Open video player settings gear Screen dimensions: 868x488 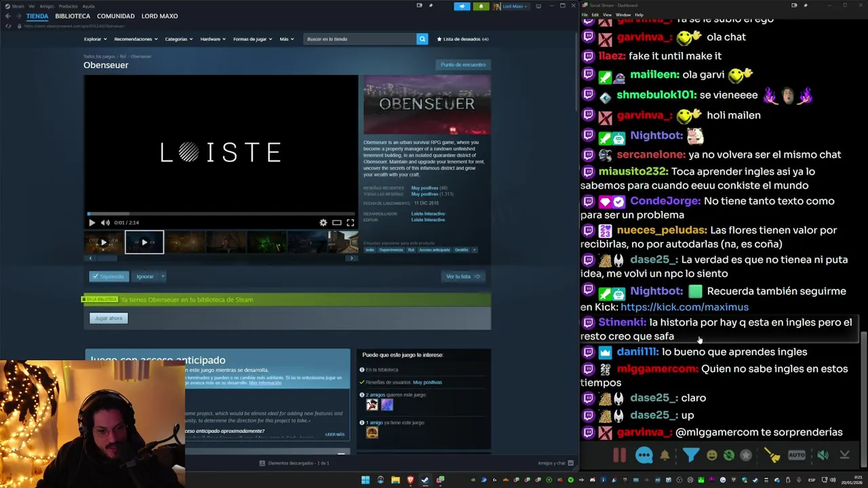point(323,222)
